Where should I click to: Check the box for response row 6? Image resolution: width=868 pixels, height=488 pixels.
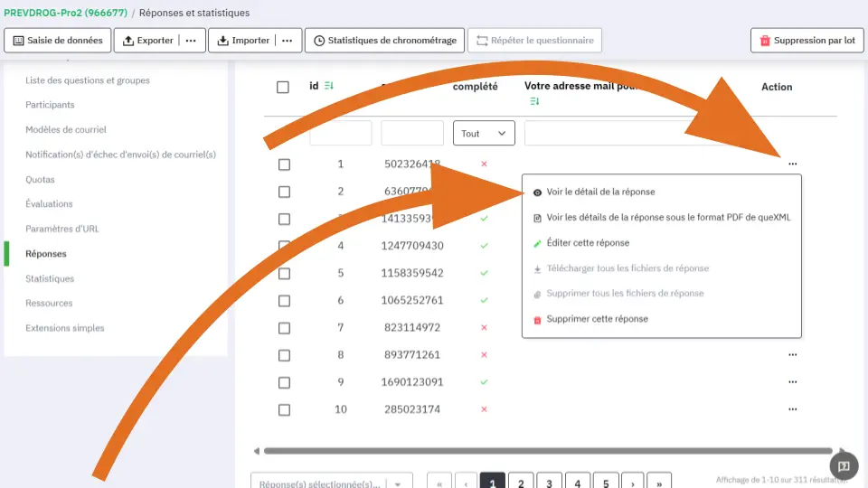[x=284, y=300]
